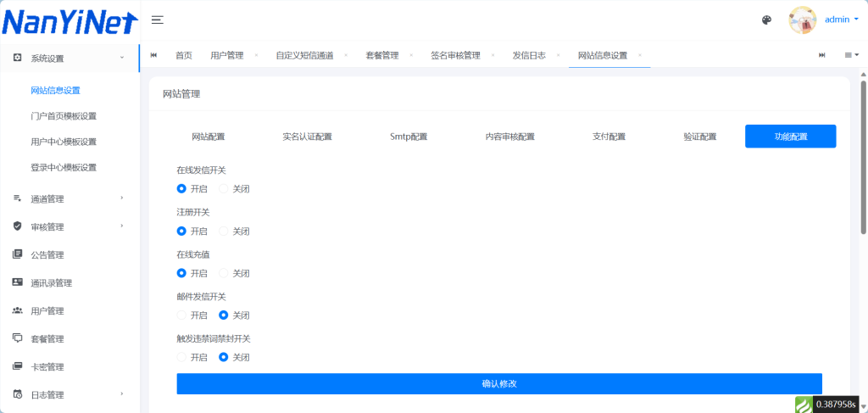
Task: Jump tabs right with last-tab icon
Action: click(x=822, y=55)
